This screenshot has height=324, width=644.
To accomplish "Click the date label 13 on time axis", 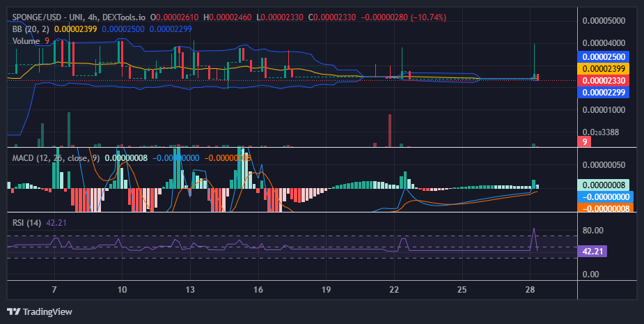I will (190, 289).
